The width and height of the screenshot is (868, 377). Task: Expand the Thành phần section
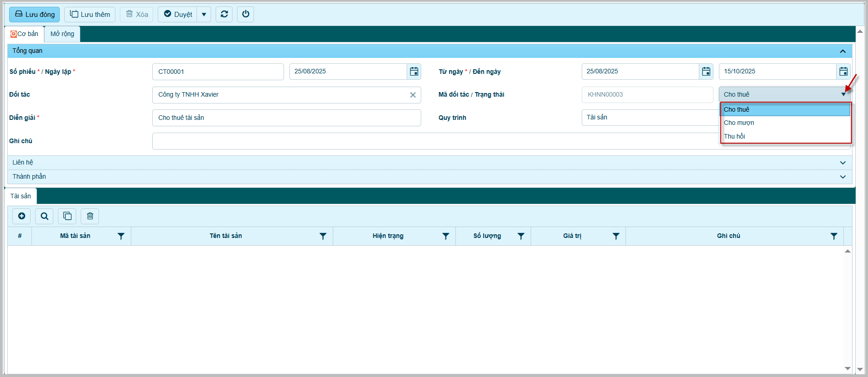(x=842, y=177)
